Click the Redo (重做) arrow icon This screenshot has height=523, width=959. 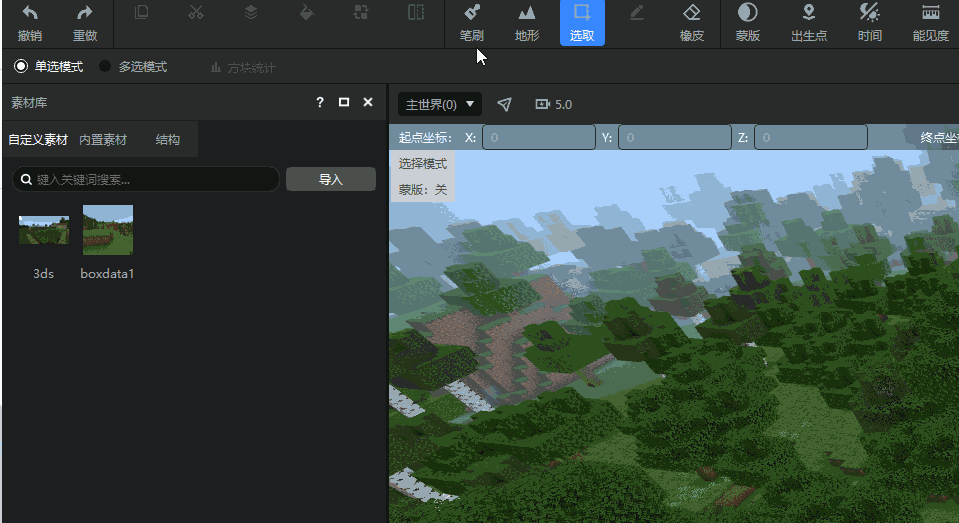point(85,14)
